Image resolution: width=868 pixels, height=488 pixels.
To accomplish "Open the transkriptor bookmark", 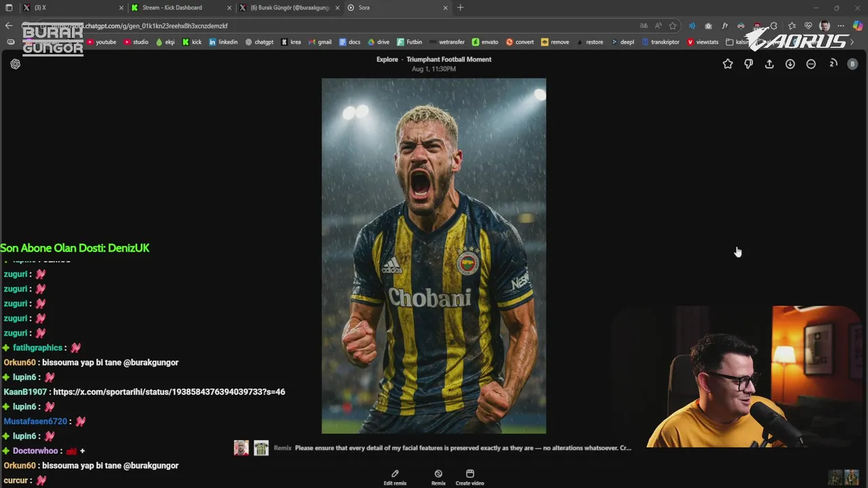I will (x=660, y=42).
